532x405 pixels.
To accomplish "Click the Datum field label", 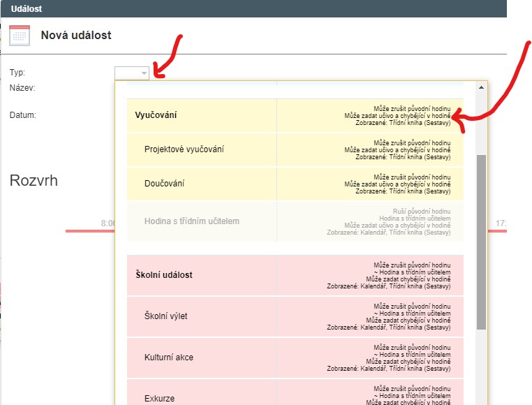I will [x=23, y=115].
